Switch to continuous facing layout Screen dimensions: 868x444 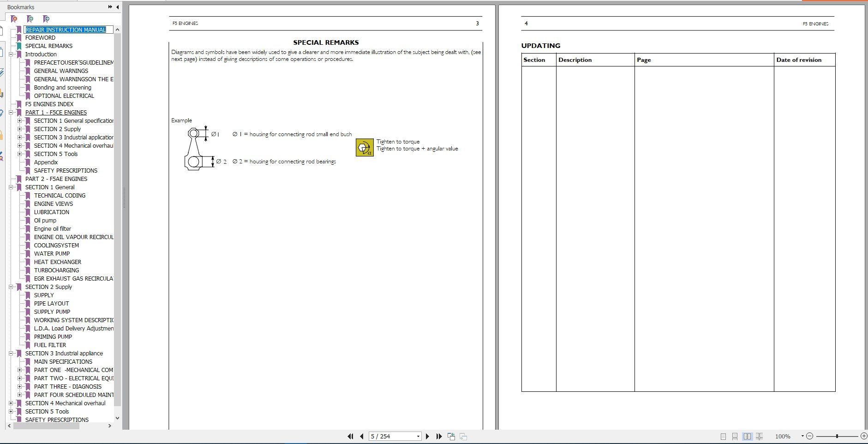pyautogui.click(x=759, y=436)
